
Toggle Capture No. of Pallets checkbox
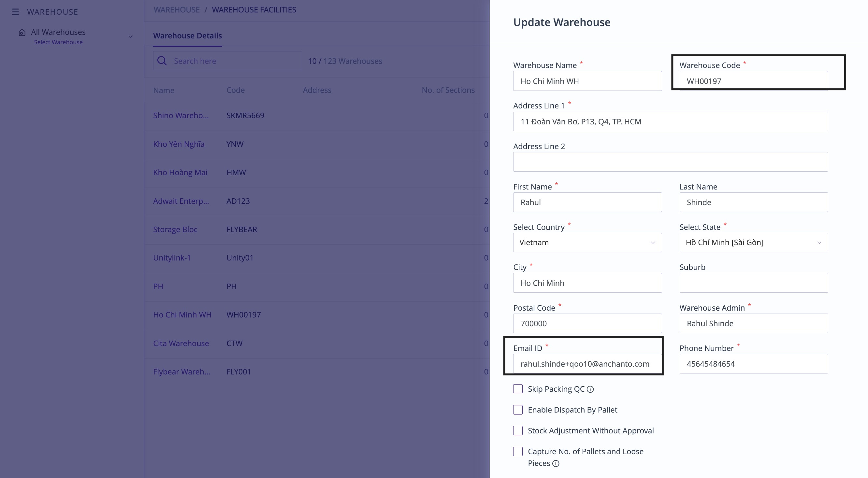518,451
